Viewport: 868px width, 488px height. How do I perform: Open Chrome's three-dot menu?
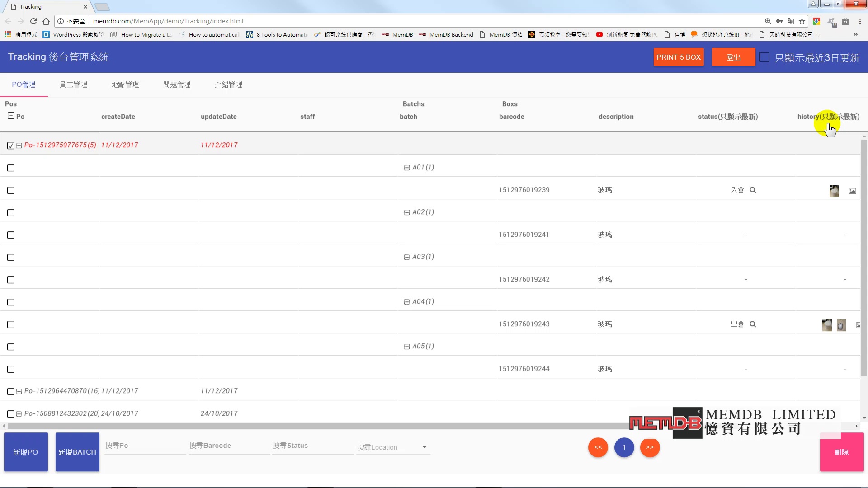click(860, 21)
